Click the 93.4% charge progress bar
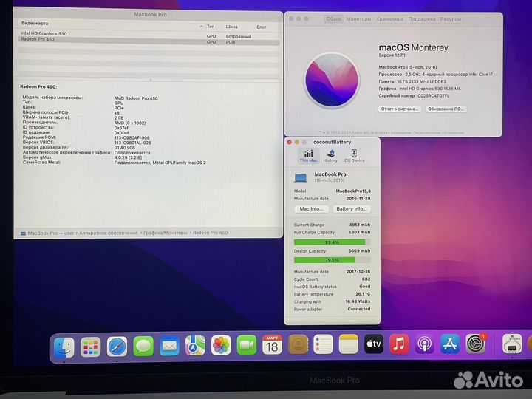Screen dimensions: 532x399 [332, 242]
